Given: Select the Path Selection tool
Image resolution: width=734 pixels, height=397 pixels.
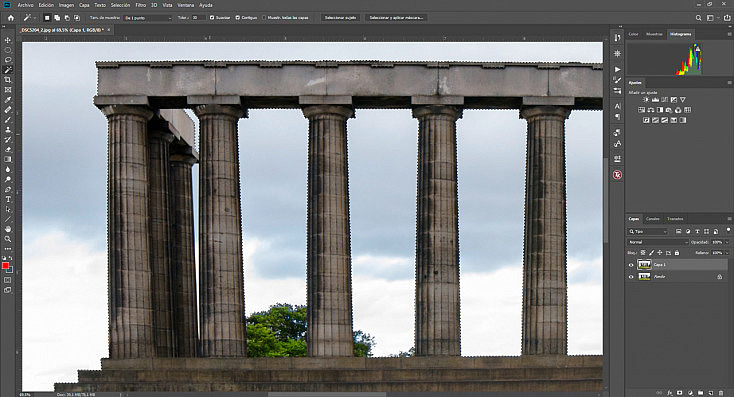Looking at the screenshot, I should 8,209.
